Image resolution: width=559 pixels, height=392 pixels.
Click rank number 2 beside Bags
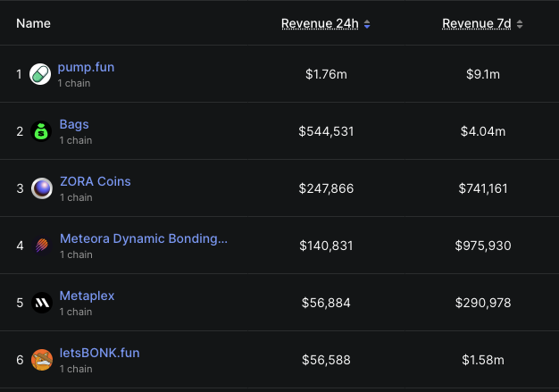(20, 131)
